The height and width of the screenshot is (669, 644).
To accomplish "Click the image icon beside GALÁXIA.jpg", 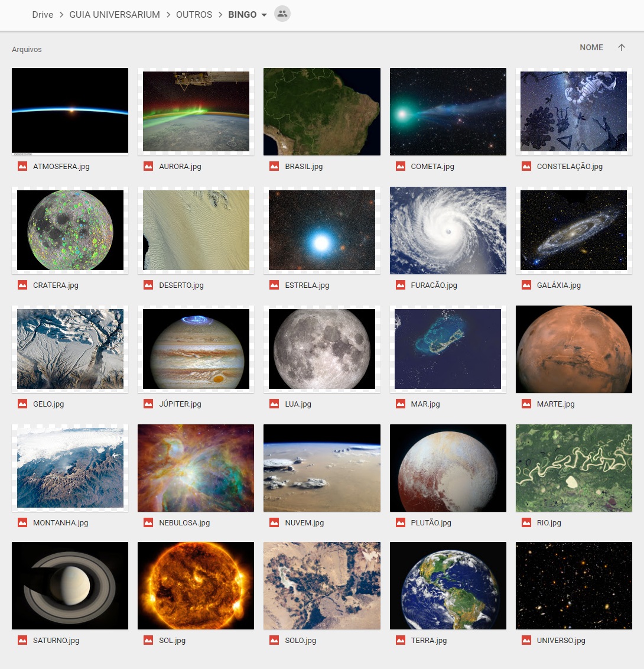I will pyautogui.click(x=526, y=285).
